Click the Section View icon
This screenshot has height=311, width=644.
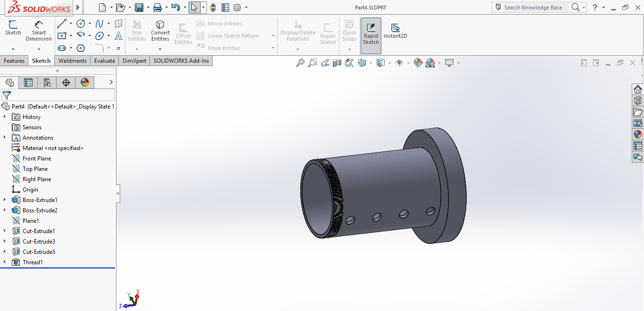(337, 63)
